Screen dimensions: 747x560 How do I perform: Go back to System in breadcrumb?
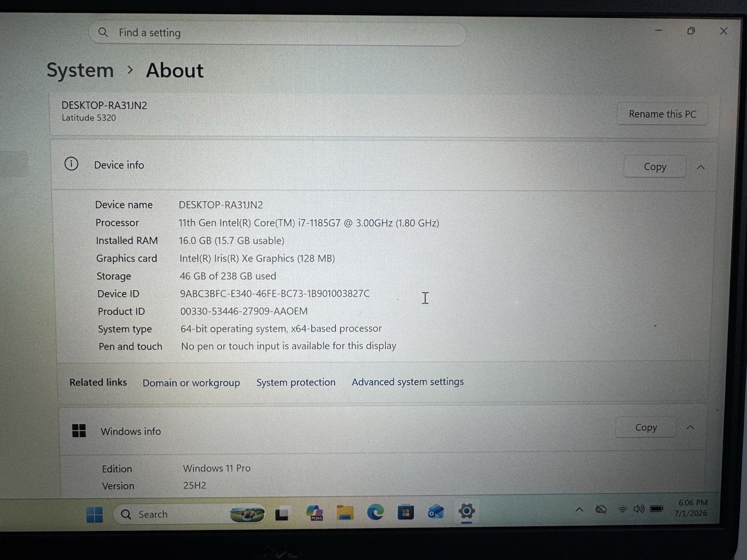[80, 70]
